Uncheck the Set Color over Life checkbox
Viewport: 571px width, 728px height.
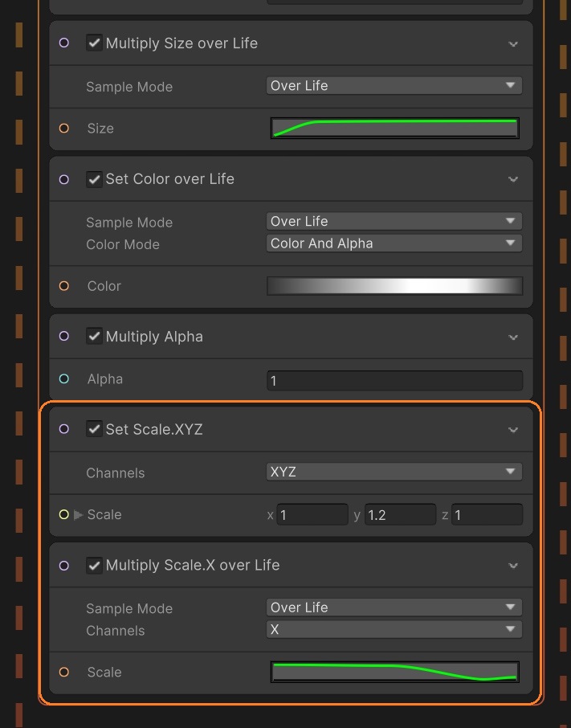tap(94, 179)
